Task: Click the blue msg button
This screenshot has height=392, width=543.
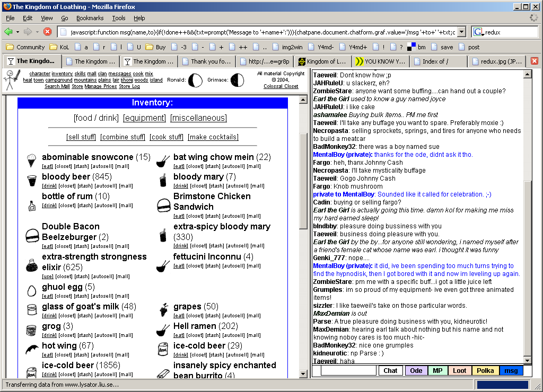Action: coord(511,371)
